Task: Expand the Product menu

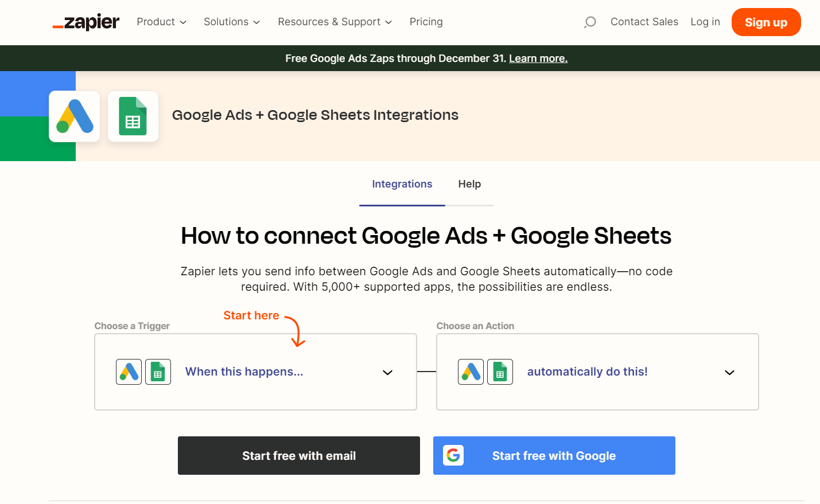Action: pyautogui.click(x=161, y=22)
